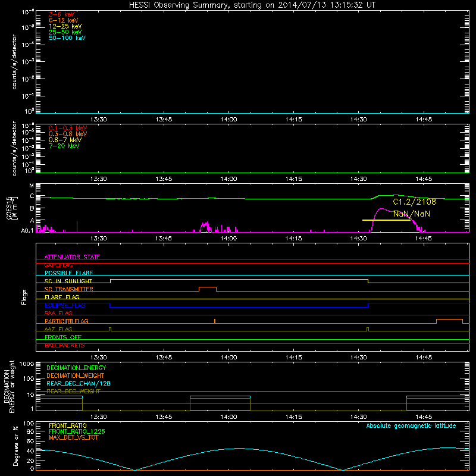Click the 14:45 tick label under the GOES panel

[x=424, y=239]
